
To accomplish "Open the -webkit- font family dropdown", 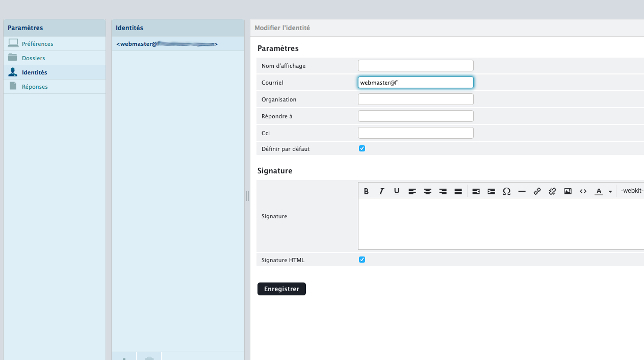I will pyautogui.click(x=631, y=191).
